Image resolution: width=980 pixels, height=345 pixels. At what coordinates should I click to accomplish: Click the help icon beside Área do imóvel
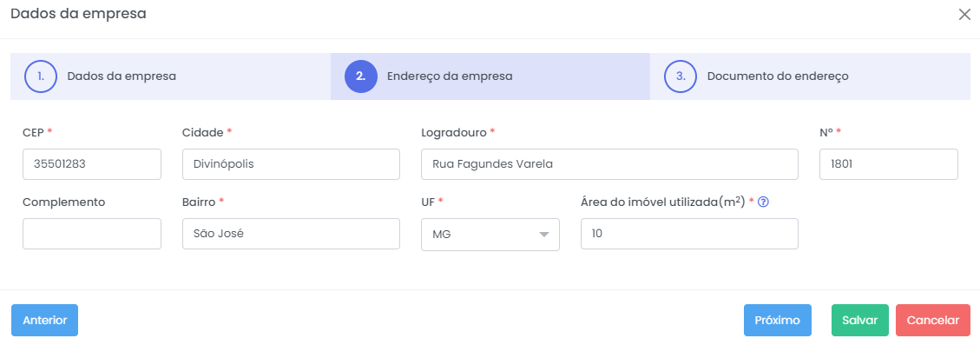762,202
